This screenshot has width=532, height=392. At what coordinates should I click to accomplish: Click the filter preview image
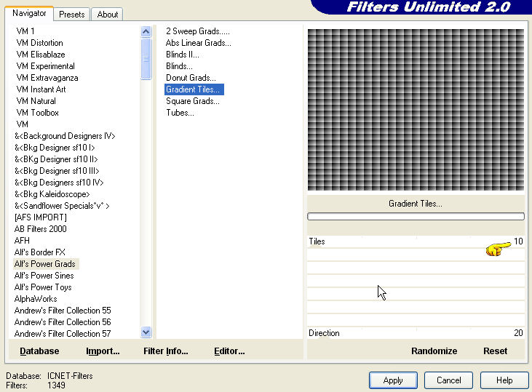(416, 110)
